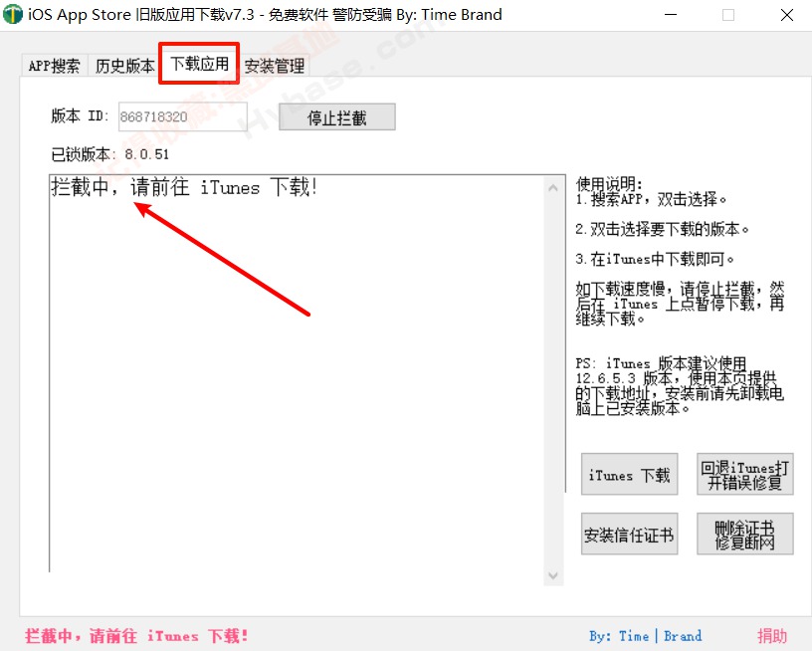Click the iTunes 下载 button
The height and width of the screenshot is (651, 812).
629,475
